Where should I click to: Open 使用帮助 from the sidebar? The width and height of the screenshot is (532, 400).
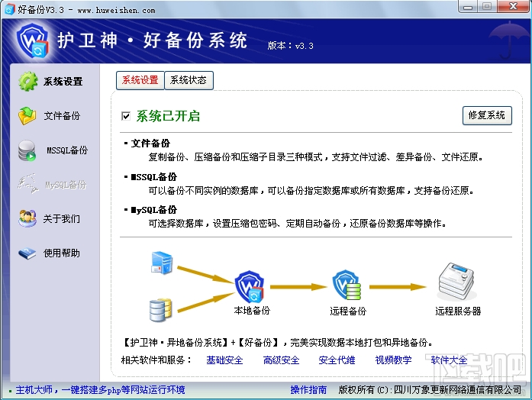pos(62,253)
